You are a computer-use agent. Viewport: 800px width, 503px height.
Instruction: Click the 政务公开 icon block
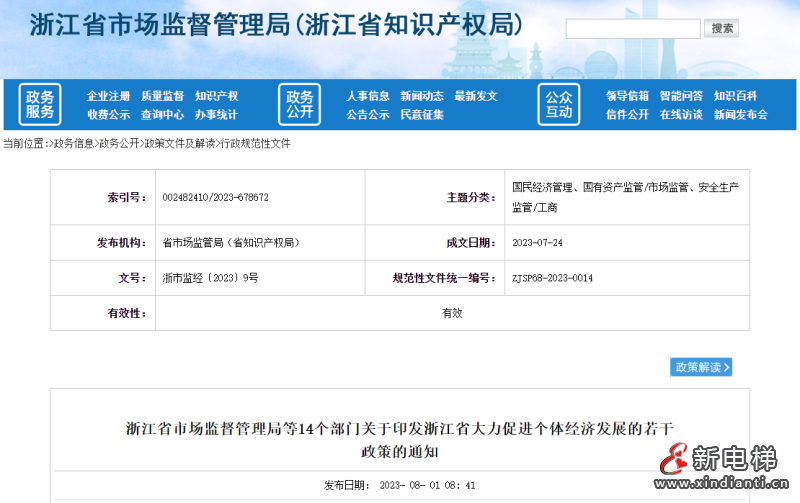300,104
